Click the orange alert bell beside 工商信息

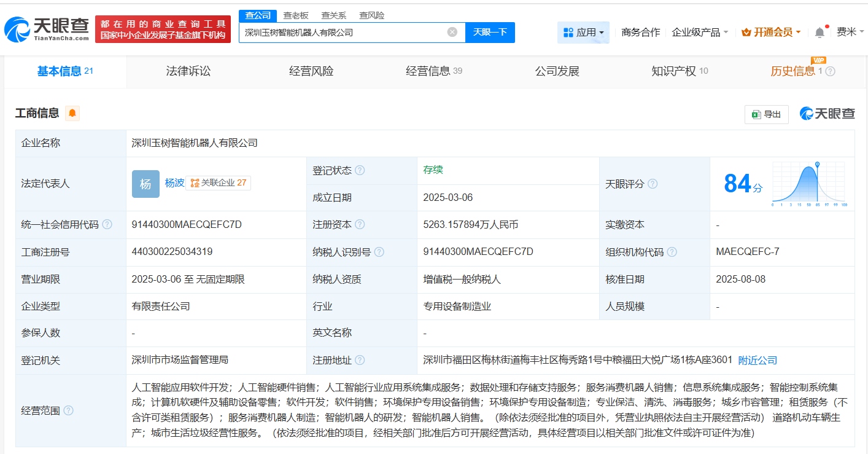72,113
